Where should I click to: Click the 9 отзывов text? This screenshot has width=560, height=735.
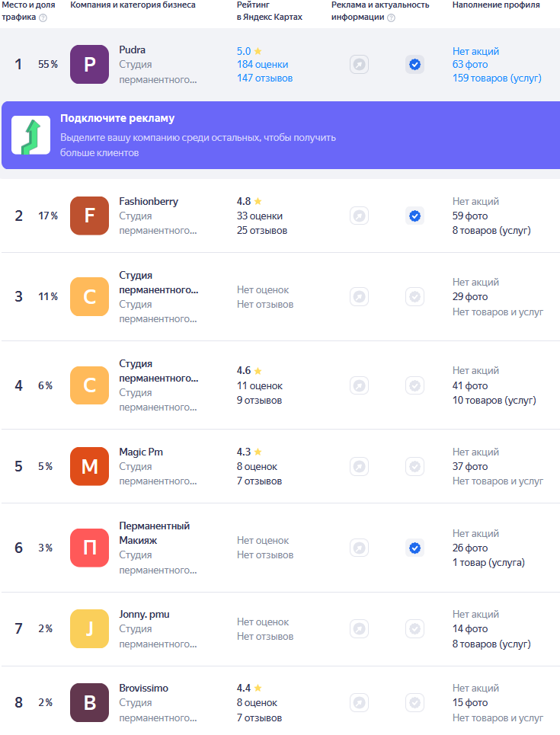(259, 401)
